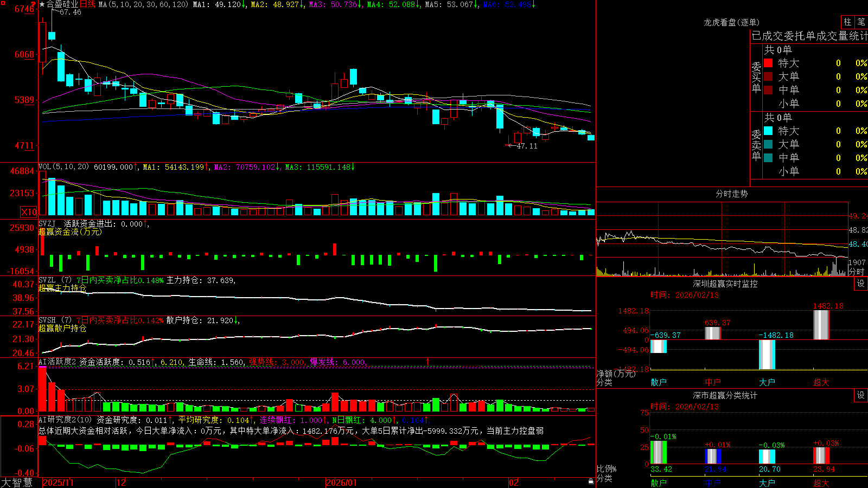
Task: Click the X10 volume scale box
Action: [29, 212]
